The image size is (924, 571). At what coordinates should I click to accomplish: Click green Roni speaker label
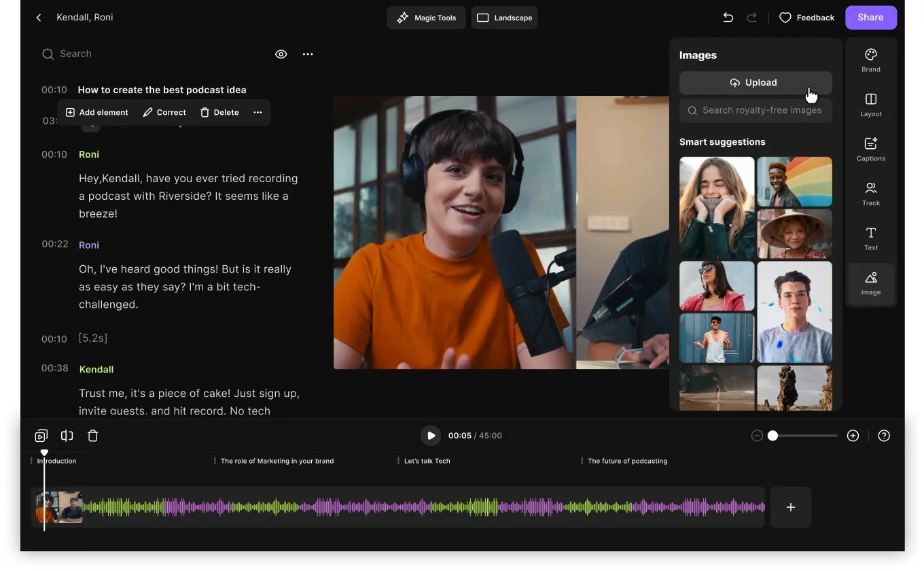pos(89,154)
